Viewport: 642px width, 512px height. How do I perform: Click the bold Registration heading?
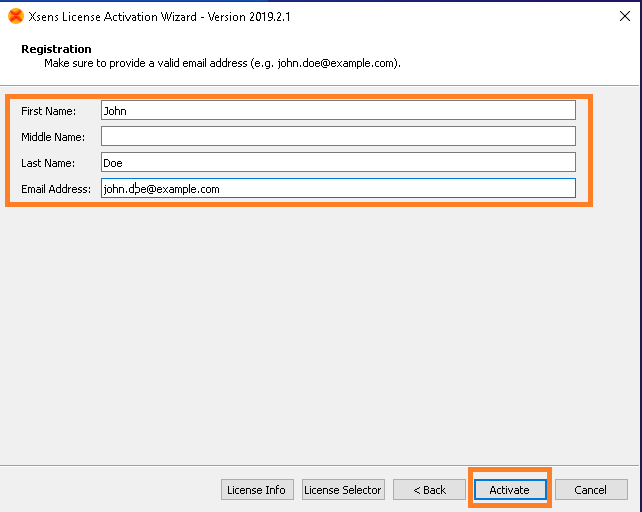click(56, 49)
